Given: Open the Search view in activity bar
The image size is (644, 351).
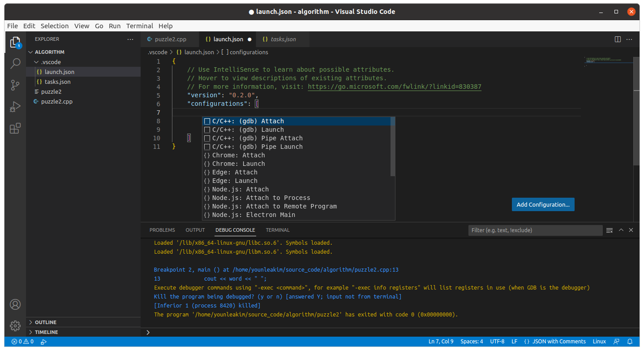Looking at the screenshot, I should 15,63.
